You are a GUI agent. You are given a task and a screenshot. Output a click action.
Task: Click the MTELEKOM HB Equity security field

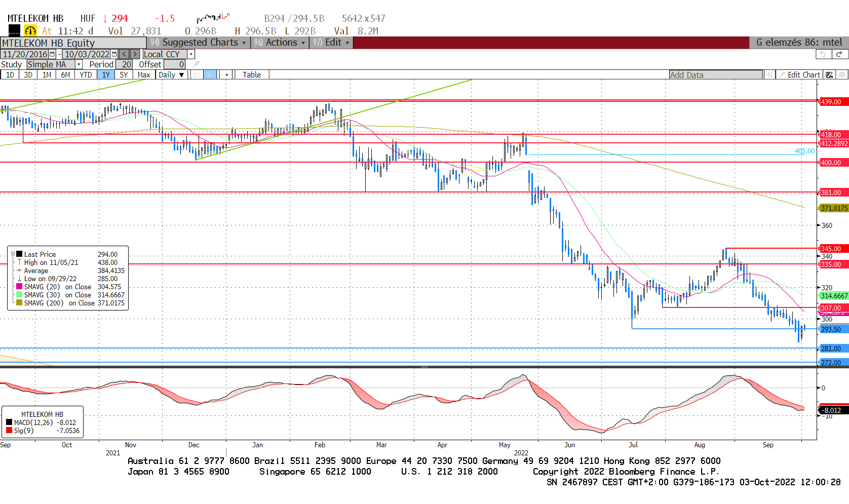(x=73, y=43)
